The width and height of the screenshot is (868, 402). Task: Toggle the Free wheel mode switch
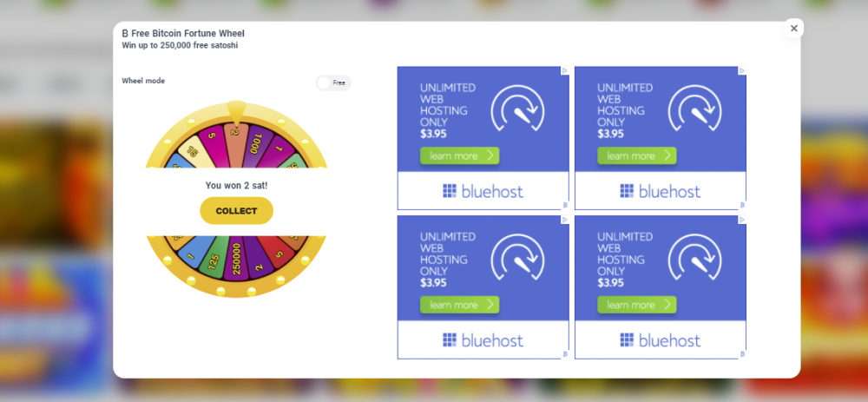(x=333, y=82)
